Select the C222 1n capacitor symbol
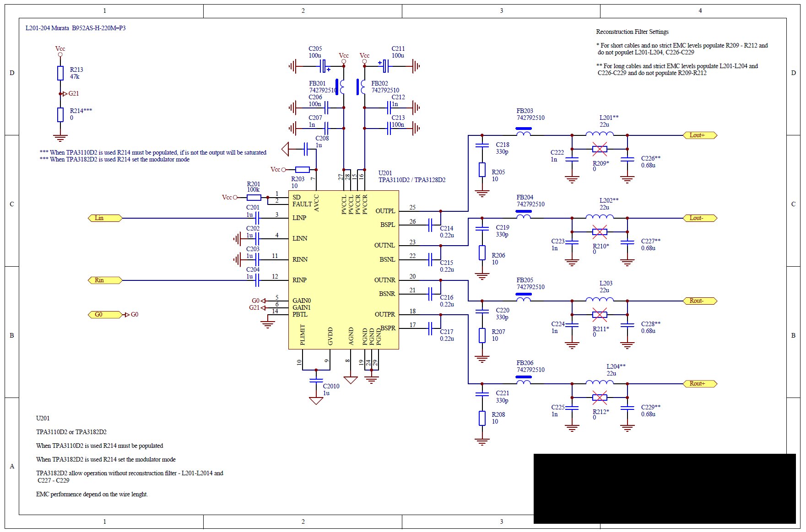Screen dimensions: 806x532 572,160
